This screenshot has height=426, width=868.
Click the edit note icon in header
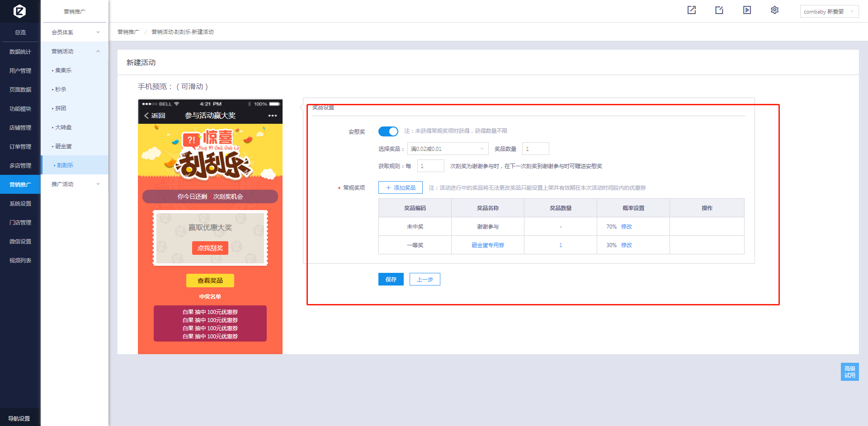pyautogui.click(x=719, y=10)
